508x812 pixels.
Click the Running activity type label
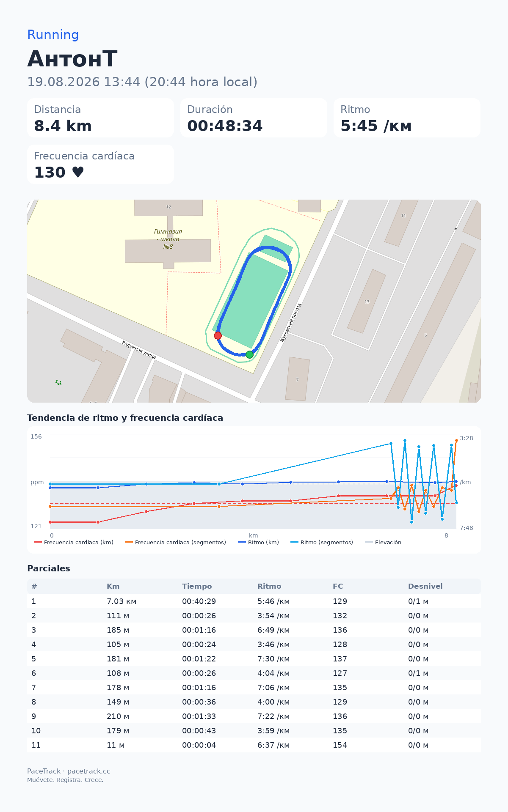coord(53,35)
